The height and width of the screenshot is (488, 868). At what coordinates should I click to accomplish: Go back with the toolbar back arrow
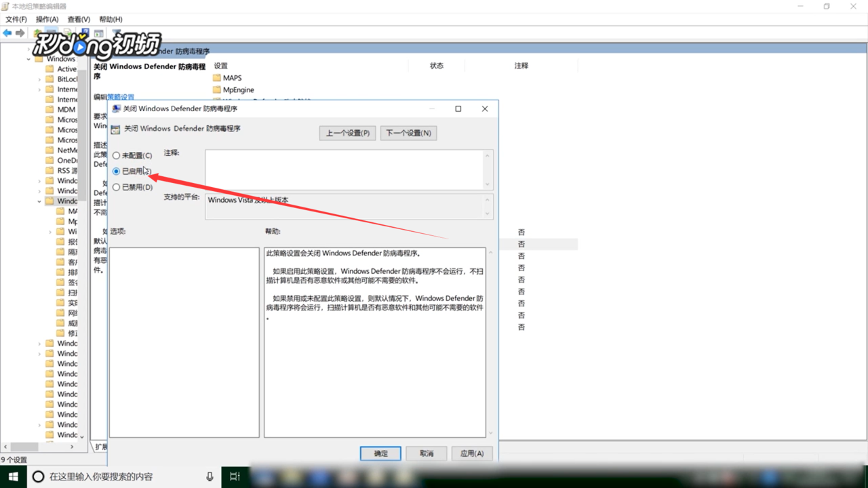pos(7,33)
